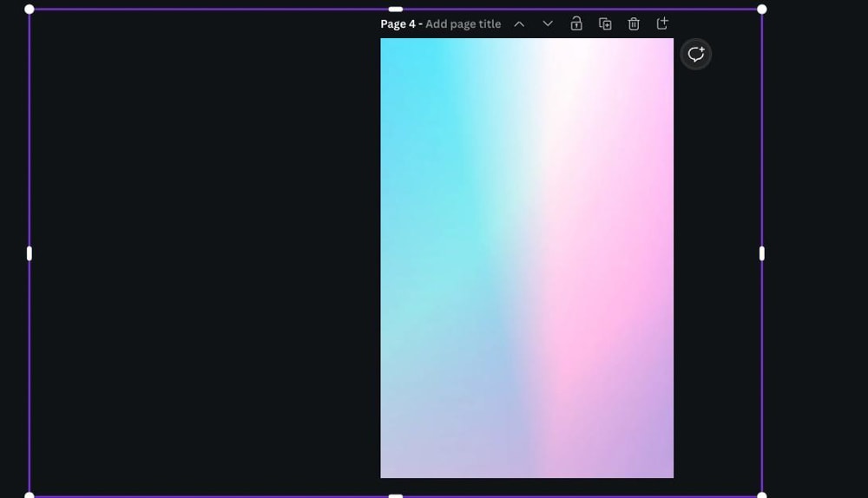Delete page 4 with the trash icon

pos(634,23)
